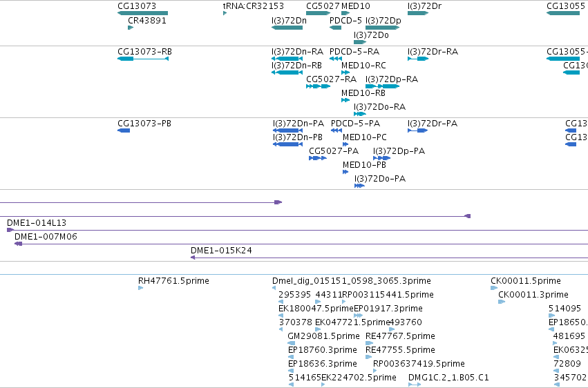Click the CR43891 gene feature
The width and height of the screenshot is (588, 388).
[131, 28]
